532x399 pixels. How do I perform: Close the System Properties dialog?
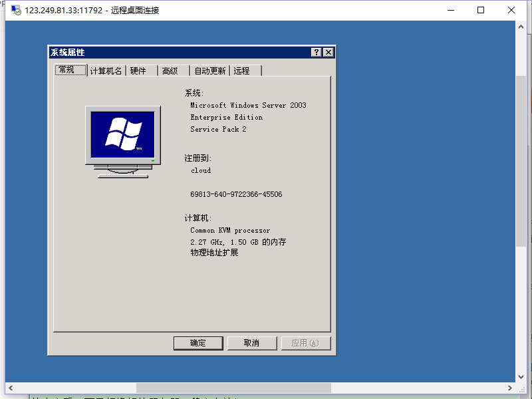point(329,53)
